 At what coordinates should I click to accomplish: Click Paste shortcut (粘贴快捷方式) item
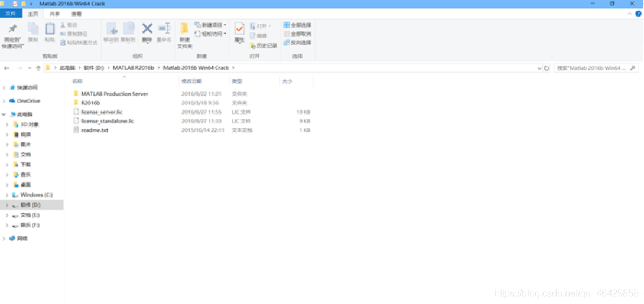click(x=79, y=43)
